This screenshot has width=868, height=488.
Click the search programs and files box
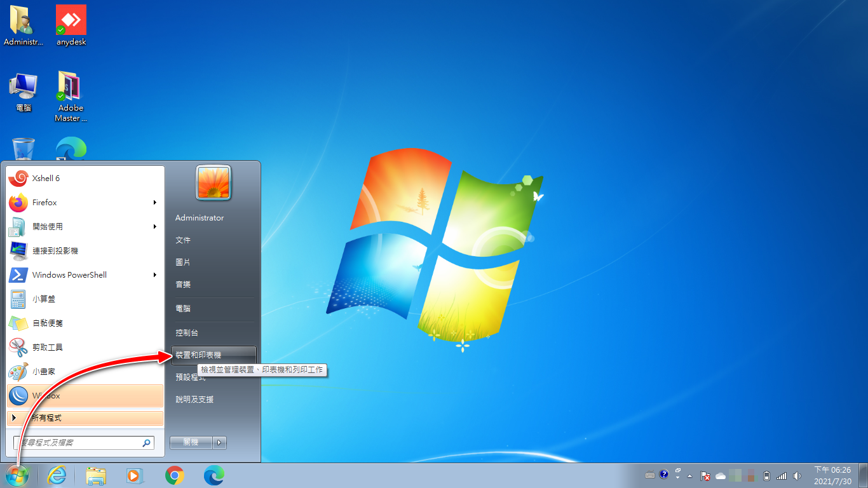79,442
